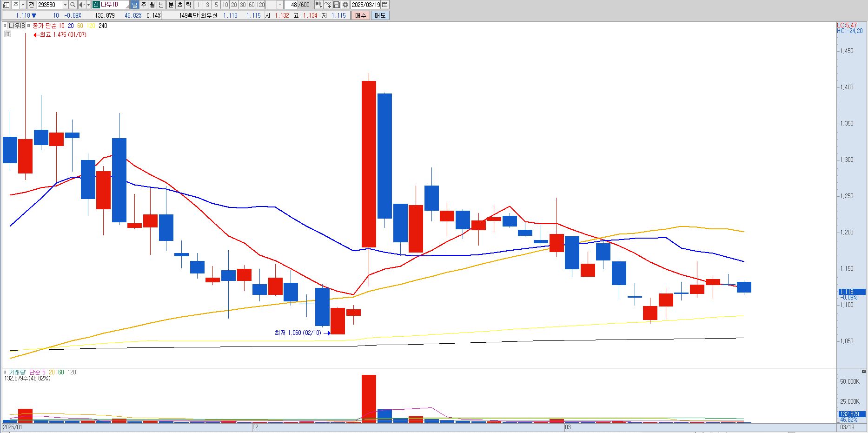Open the chart settings gear icon
The width and height of the screenshot is (868, 433).
tap(345, 5)
